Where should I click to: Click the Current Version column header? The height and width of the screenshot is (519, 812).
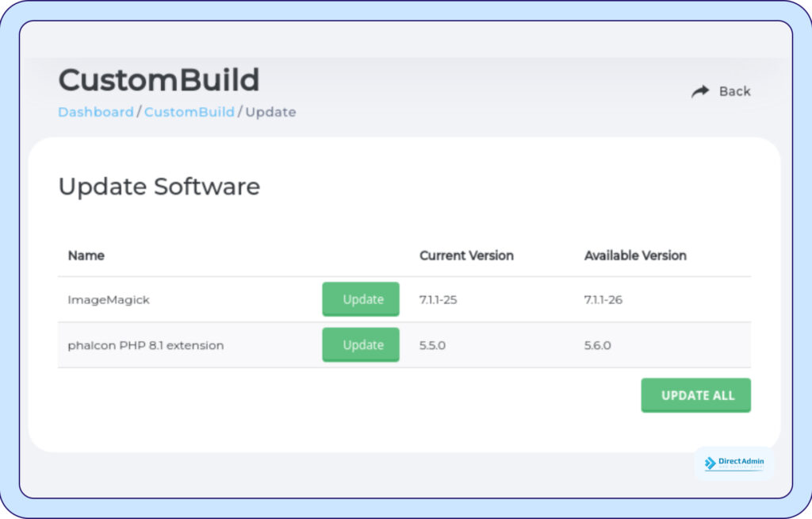466,256
